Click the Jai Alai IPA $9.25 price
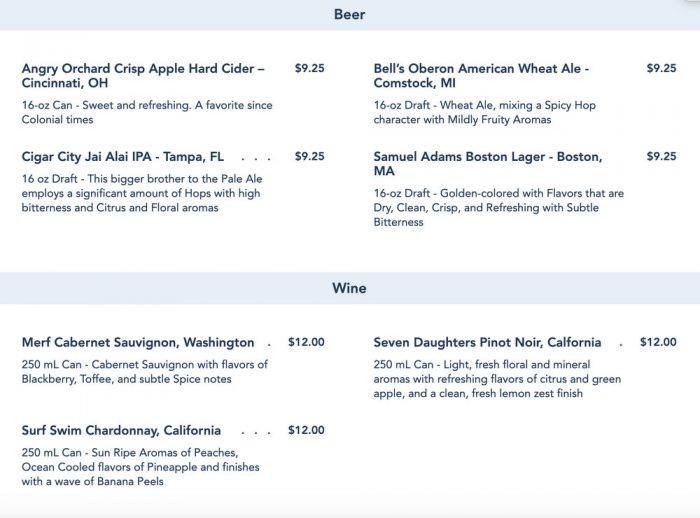 pos(310,157)
